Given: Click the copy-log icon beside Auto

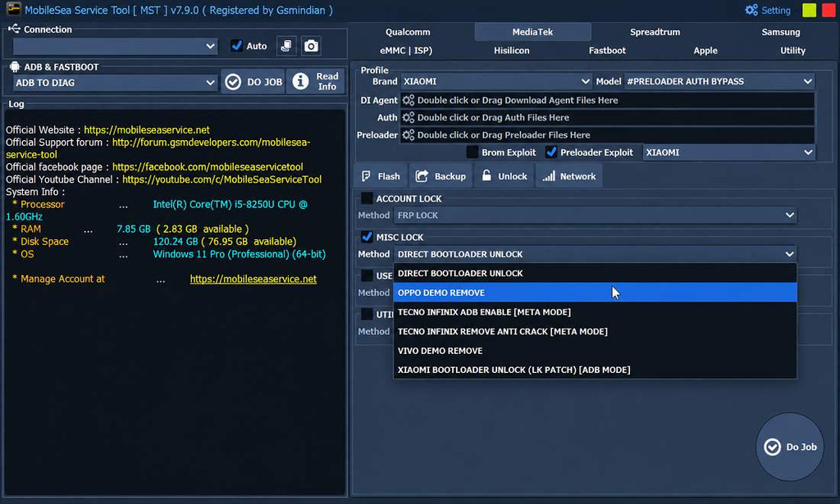Looking at the screenshot, I should click(x=286, y=46).
